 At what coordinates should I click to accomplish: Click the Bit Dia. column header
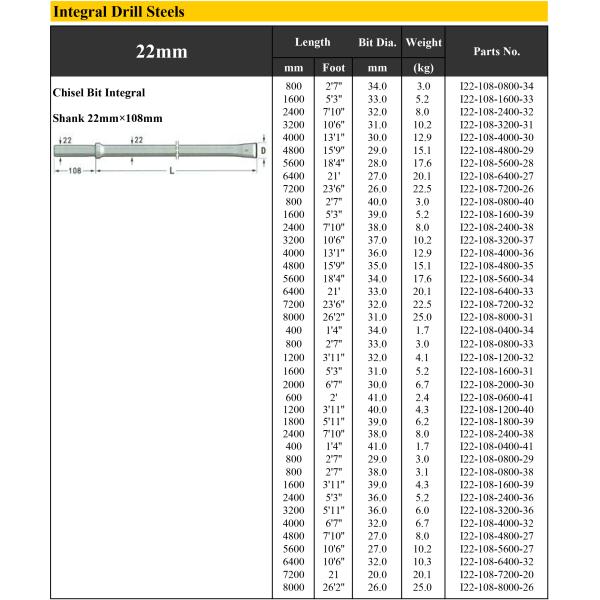click(377, 43)
